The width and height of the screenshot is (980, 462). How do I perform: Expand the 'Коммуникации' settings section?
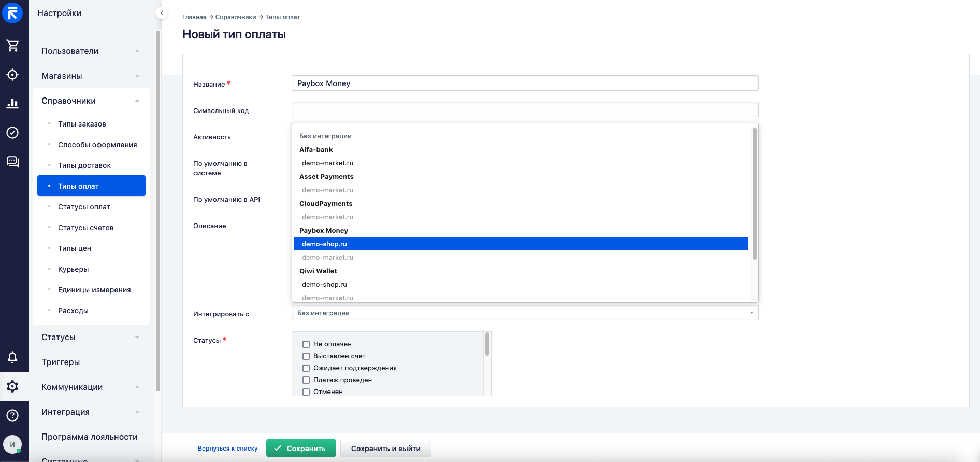tap(91, 387)
